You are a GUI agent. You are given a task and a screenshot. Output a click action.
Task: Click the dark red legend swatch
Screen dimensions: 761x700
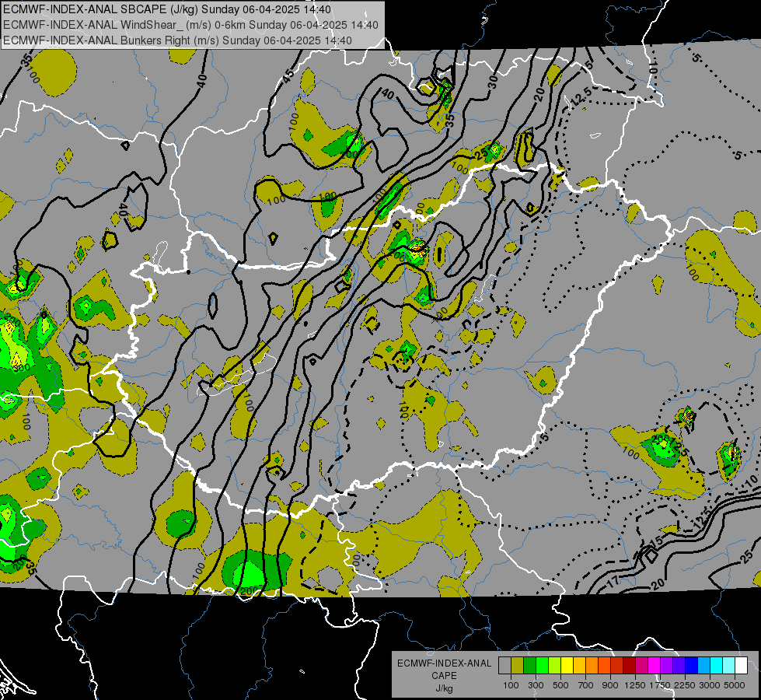pyautogui.click(x=630, y=666)
